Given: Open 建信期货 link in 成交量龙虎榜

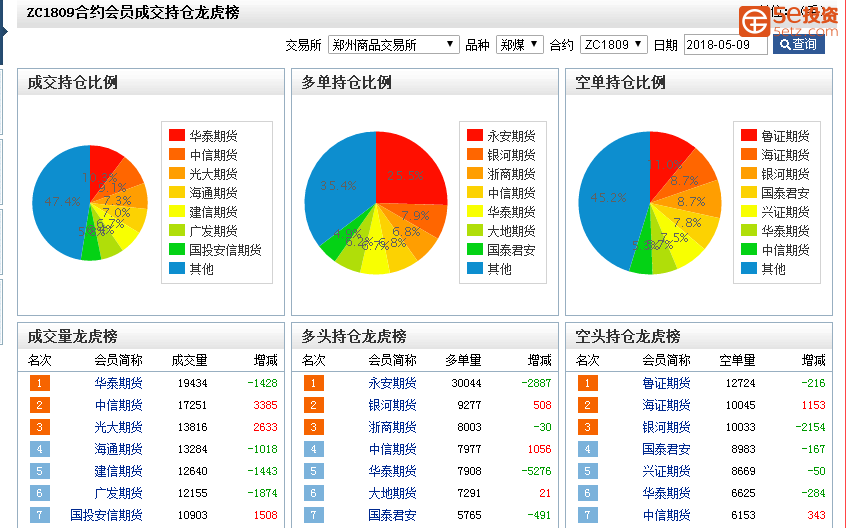Looking at the screenshot, I should 118,471.
